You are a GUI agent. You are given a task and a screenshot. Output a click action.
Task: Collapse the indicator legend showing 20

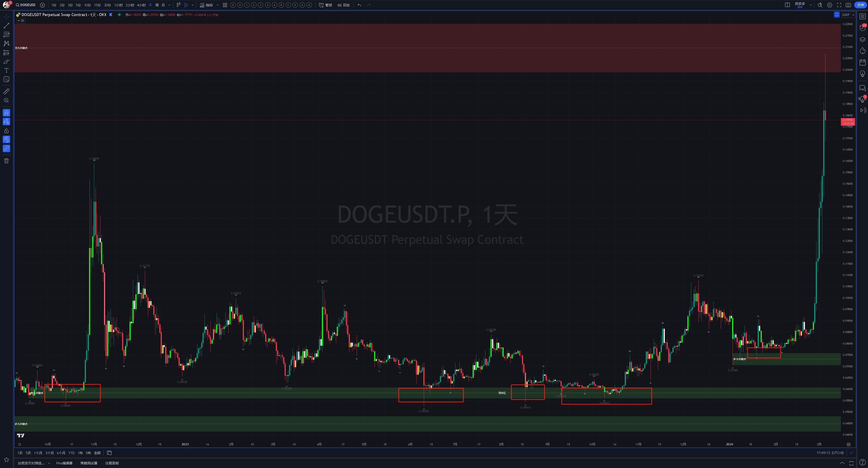tap(21, 21)
